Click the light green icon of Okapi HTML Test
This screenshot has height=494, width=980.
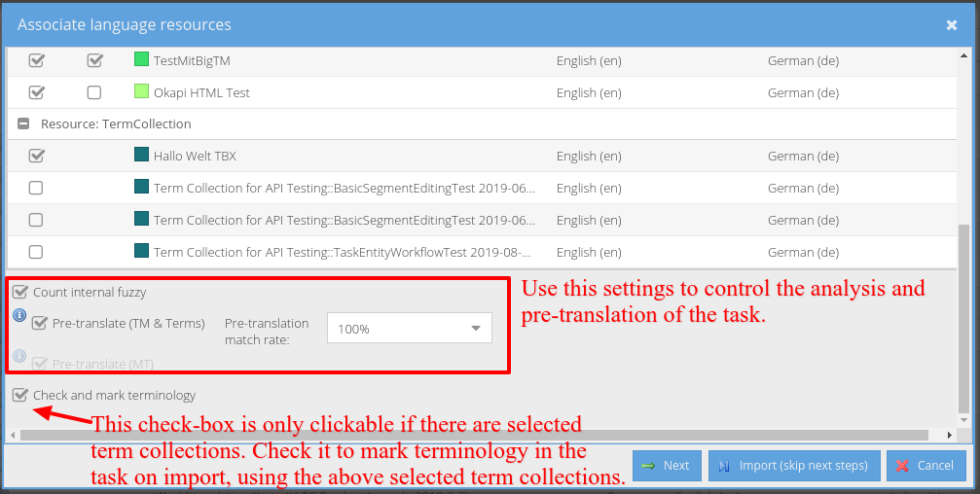(x=141, y=92)
